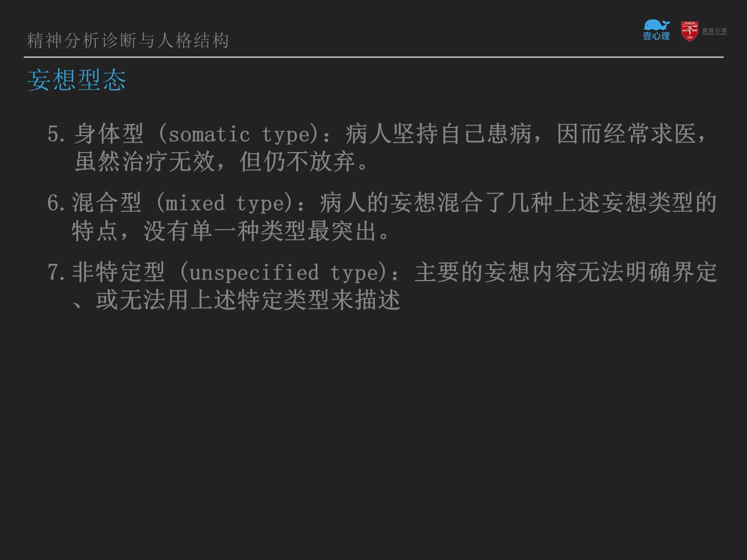Viewport: 747px width, 560px height.
Task: Click the blue whale 壹心理 logo
Action: tap(657, 30)
